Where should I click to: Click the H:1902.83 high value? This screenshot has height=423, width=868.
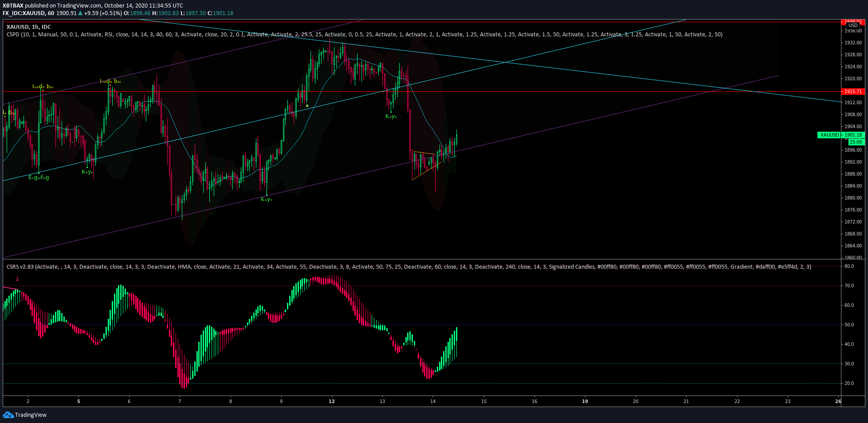165,13
